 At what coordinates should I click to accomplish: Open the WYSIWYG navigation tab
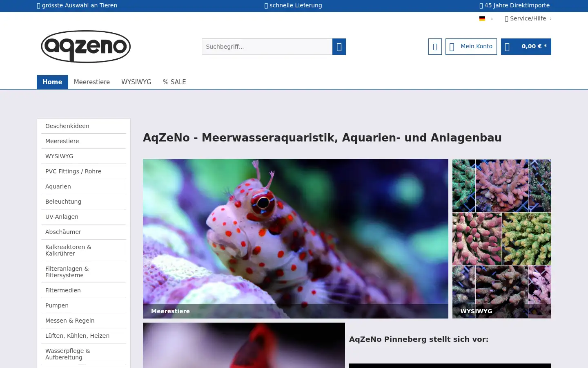coord(136,82)
